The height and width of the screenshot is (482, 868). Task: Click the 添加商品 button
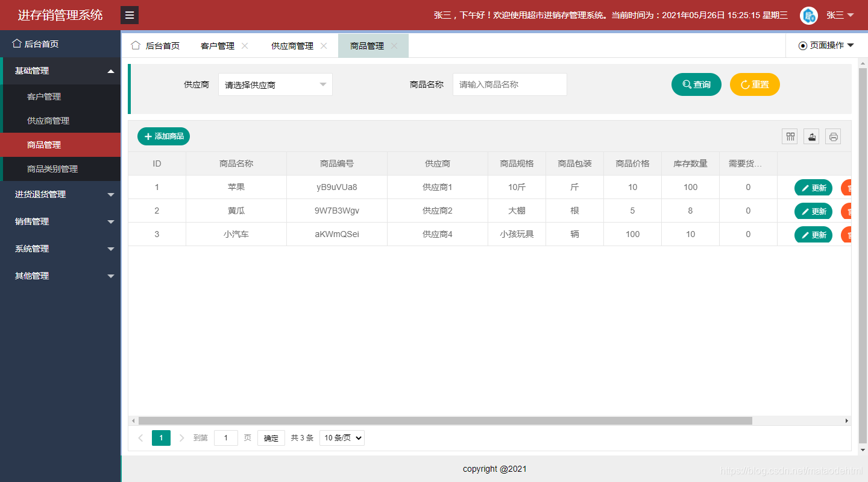point(163,136)
